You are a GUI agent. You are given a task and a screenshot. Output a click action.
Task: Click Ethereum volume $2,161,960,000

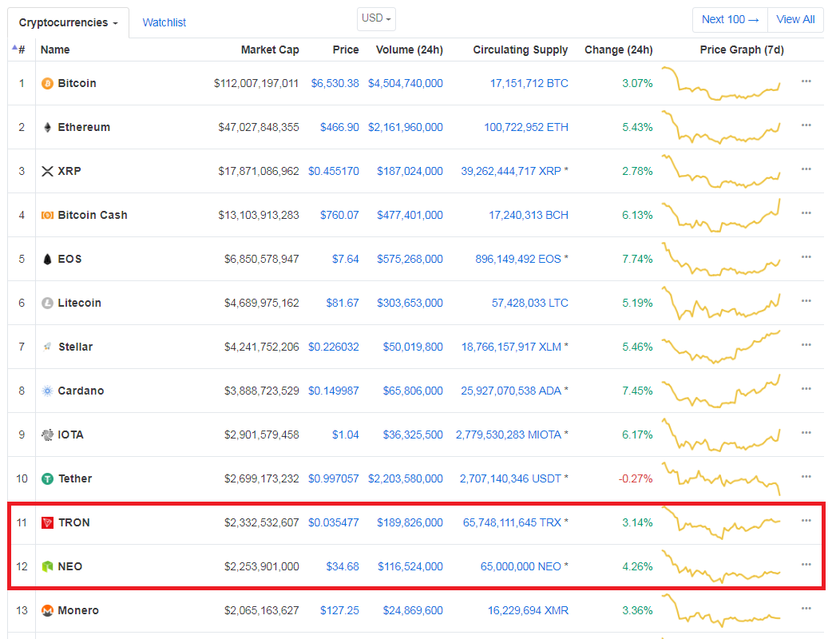(x=406, y=128)
